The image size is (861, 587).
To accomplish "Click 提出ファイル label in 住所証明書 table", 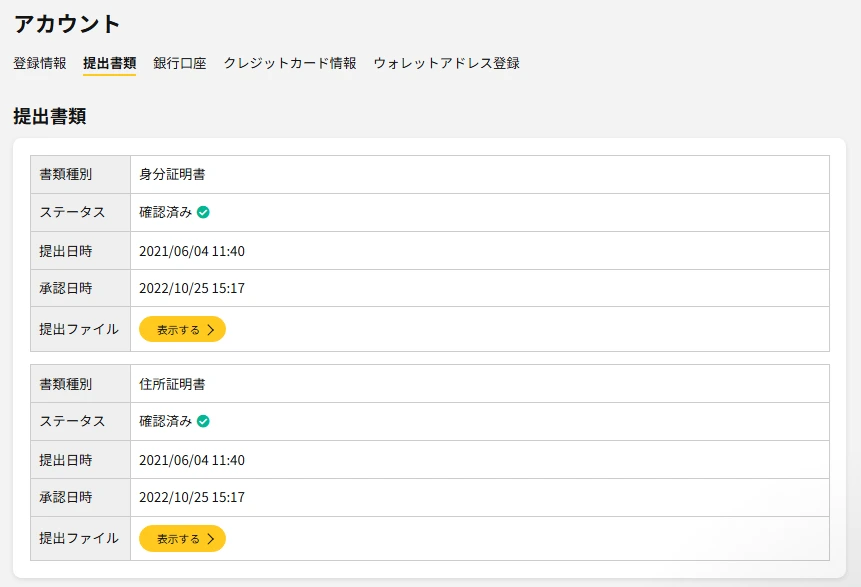I will pyautogui.click(x=79, y=539).
